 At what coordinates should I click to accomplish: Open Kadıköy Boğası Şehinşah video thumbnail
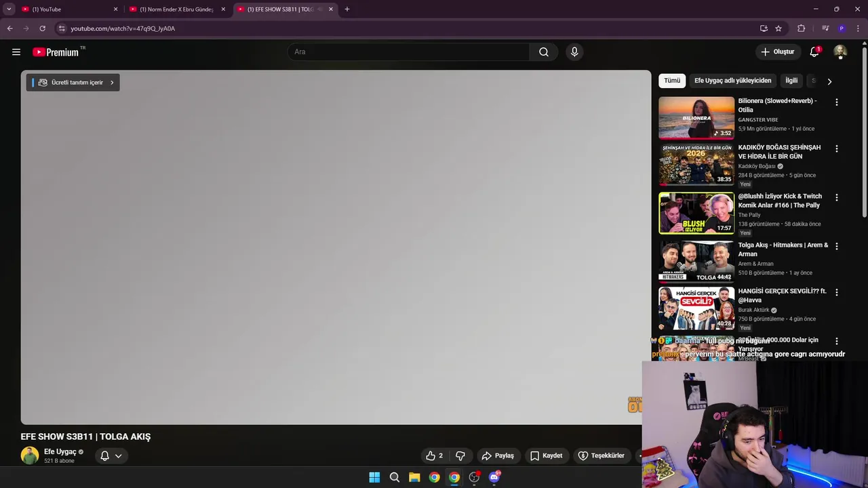coord(696,164)
